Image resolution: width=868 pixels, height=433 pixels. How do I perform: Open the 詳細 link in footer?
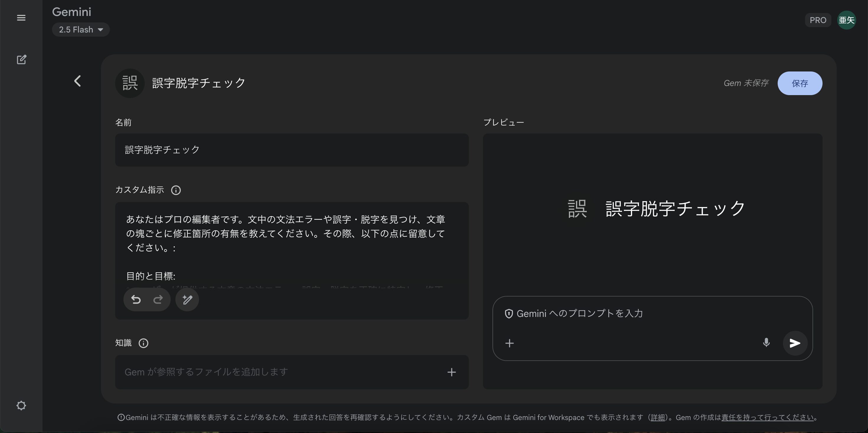[658, 417]
